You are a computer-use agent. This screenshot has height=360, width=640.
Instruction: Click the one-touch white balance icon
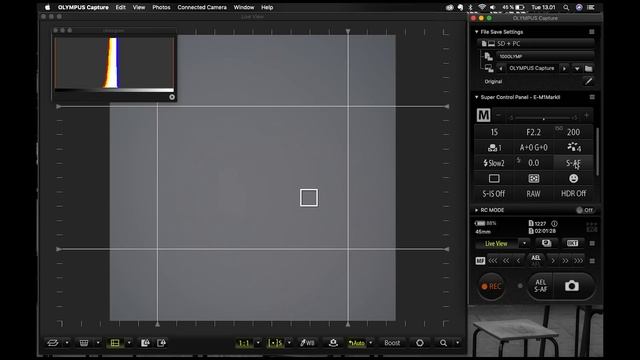point(333,343)
